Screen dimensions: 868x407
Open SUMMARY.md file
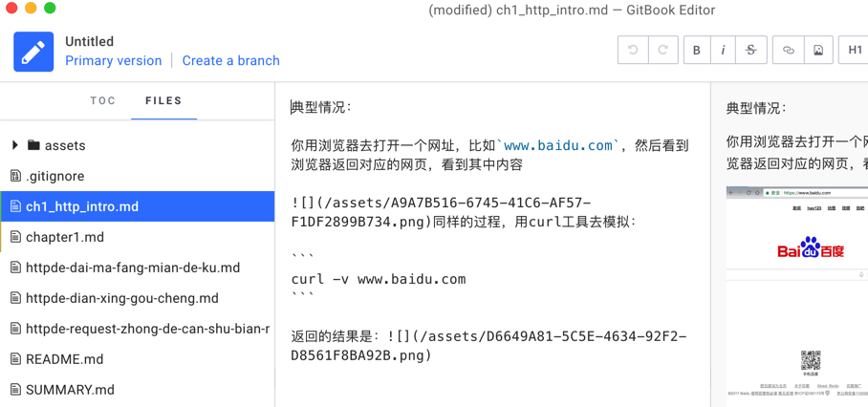70,390
